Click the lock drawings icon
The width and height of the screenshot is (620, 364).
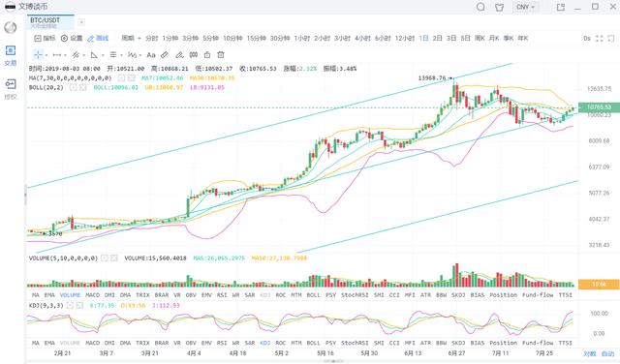(207, 55)
